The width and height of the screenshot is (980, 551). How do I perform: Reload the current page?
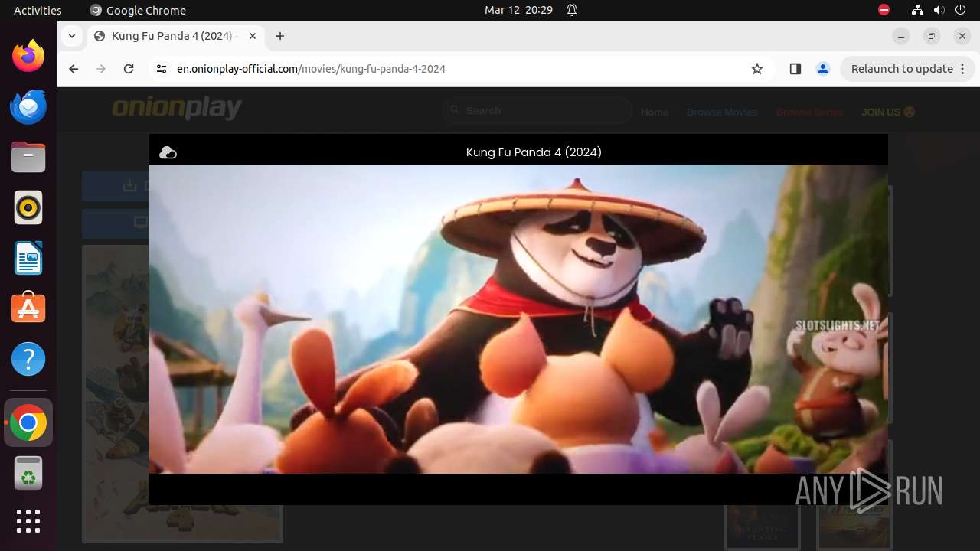pos(129,69)
